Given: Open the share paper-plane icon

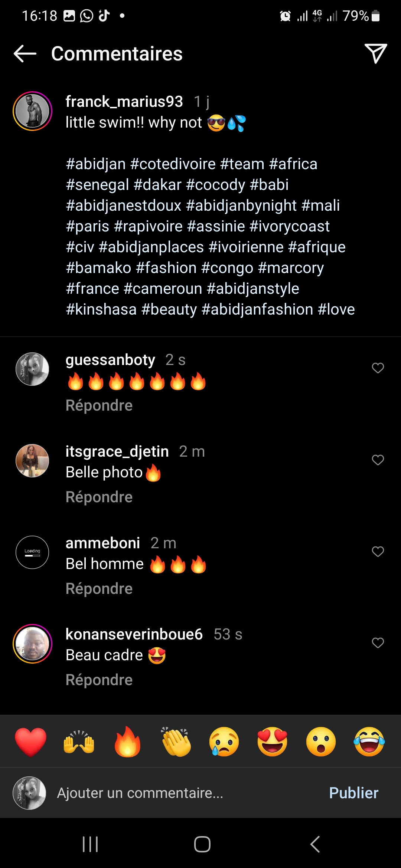Looking at the screenshot, I should coord(375,53).
